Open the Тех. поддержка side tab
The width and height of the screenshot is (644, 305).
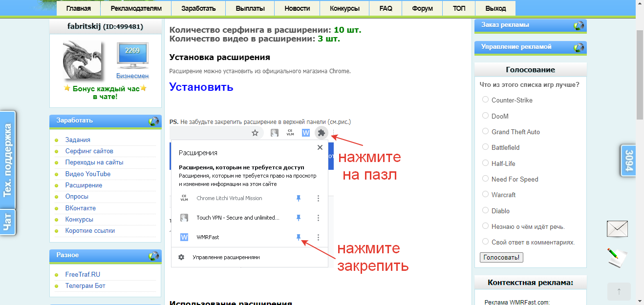(x=7, y=160)
